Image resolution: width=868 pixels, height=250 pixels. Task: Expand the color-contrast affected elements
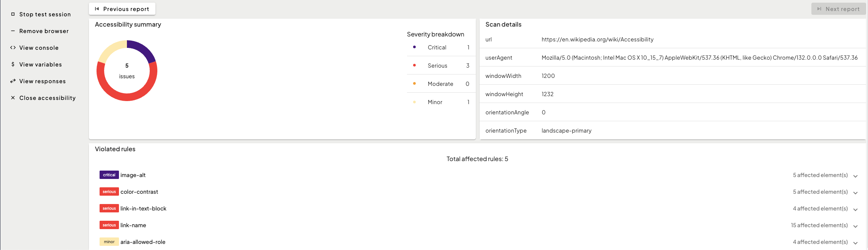pyautogui.click(x=855, y=193)
